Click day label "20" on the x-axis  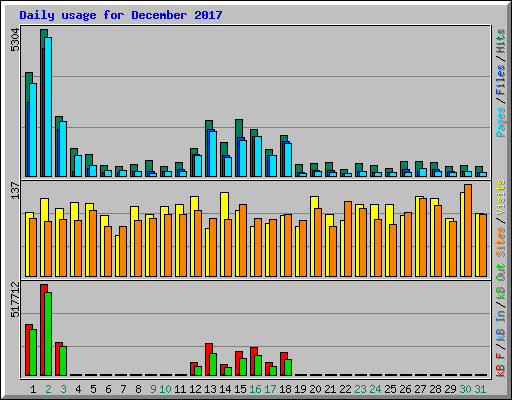point(315,389)
